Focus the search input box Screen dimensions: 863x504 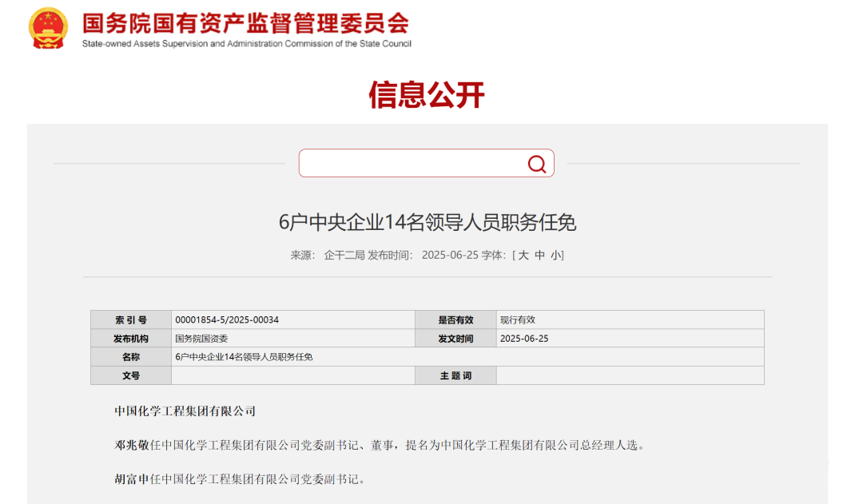click(x=412, y=164)
